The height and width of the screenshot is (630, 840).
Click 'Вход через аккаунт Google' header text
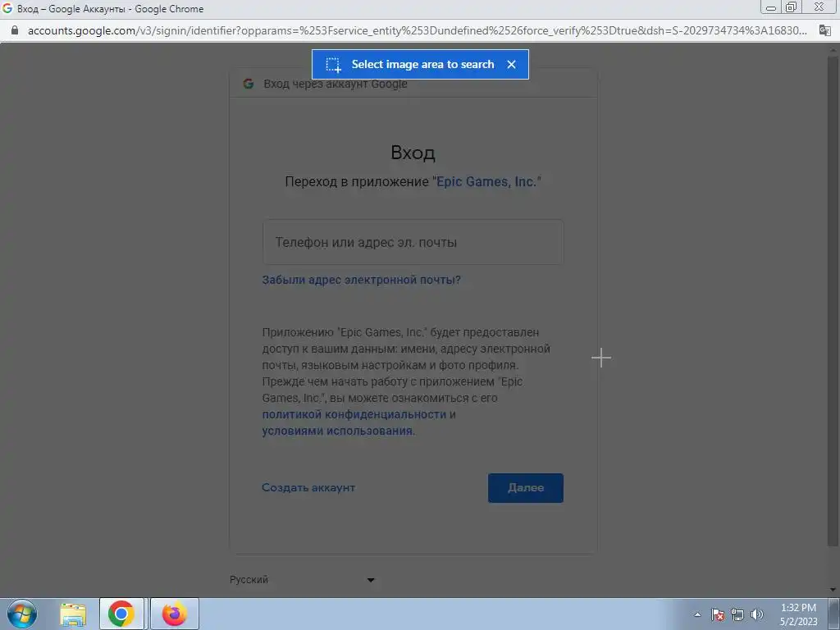coord(336,84)
